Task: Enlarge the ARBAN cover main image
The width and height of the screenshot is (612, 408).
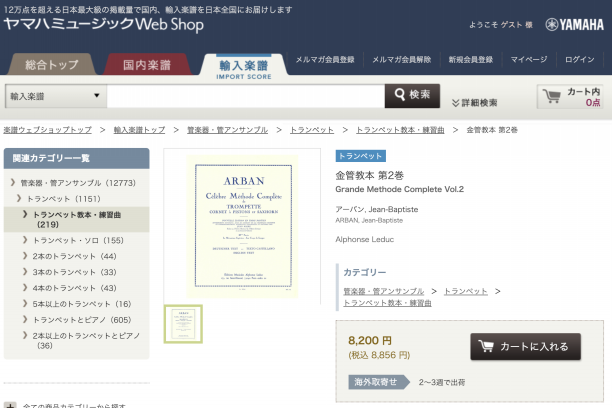Action: [242, 226]
